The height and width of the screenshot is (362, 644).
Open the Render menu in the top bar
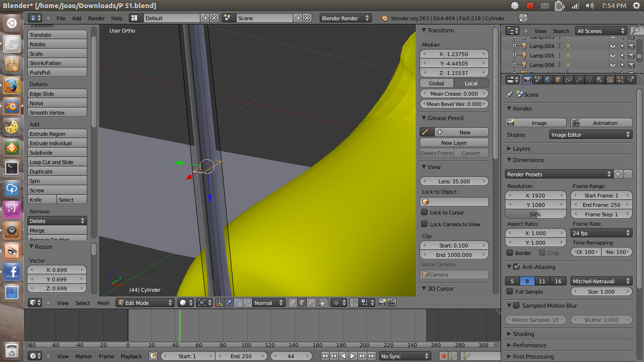coord(96,19)
